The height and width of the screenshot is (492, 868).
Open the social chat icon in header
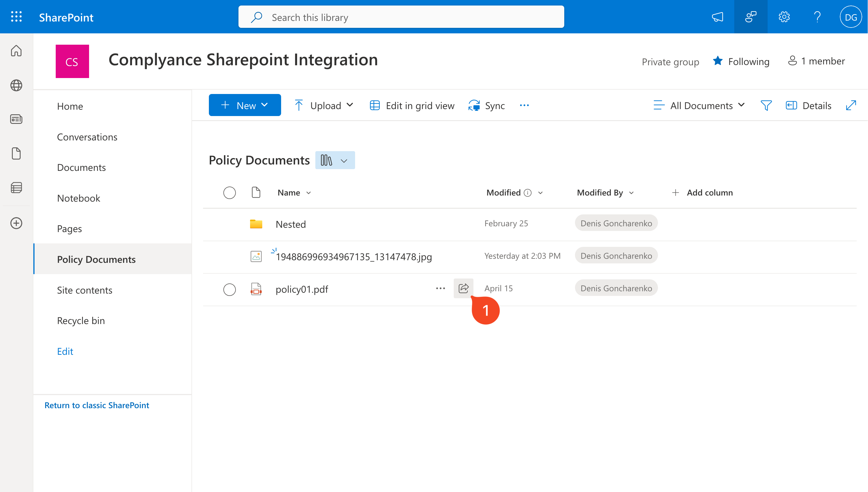pos(751,17)
